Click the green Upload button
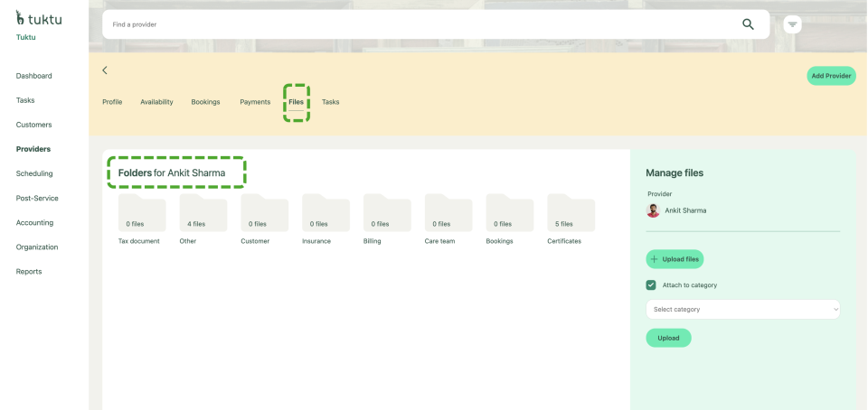This screenshot has height=410, width=868. click(x=668, y=338)
